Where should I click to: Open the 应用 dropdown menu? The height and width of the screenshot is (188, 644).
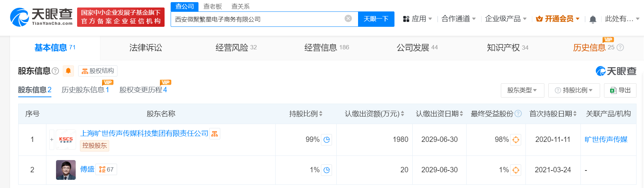[x=417, y=19]
